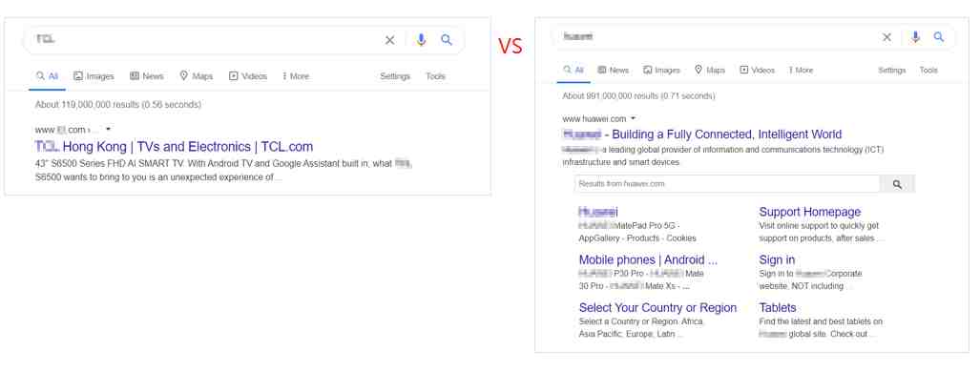Click 'Results from huawei.com' search field
This screenshot has height=372, width=980.
(x=727, y=184)
